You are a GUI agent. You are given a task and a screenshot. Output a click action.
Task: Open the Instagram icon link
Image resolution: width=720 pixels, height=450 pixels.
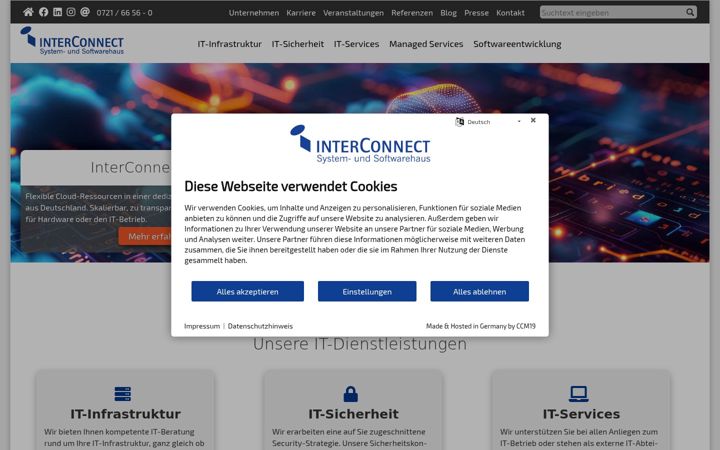point(71,12)
